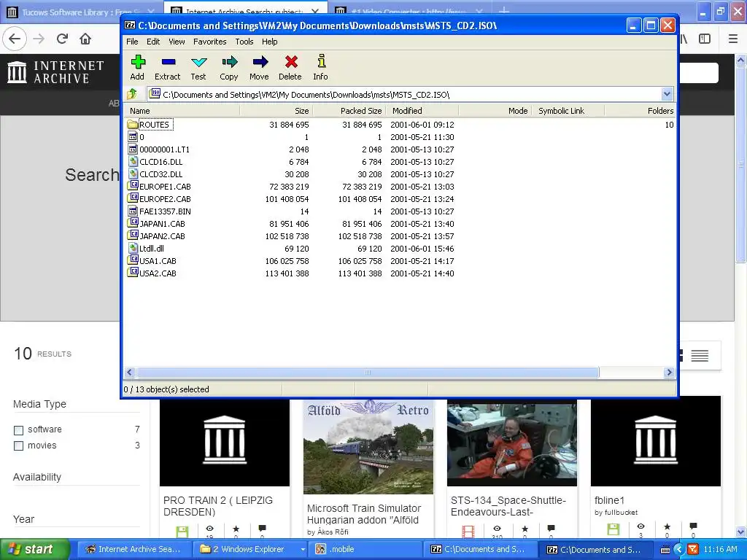Select the EUROPE2.CAB file name
The height and width of the screenshot is (560, 747).
[x=165, y=199]
